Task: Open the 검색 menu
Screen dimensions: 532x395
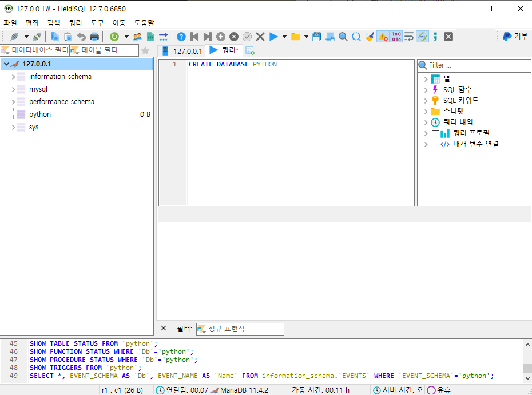Action: tap(54, 23)
